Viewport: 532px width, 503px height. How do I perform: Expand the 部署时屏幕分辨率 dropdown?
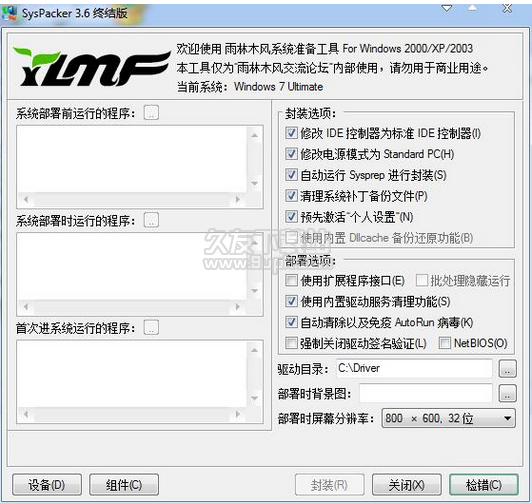[x=507, y=418]
